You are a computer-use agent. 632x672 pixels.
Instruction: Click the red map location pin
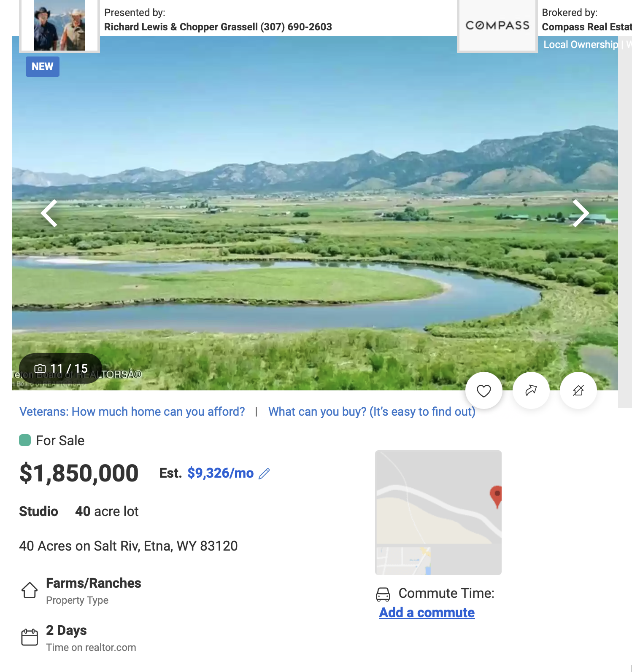[497, 495]
